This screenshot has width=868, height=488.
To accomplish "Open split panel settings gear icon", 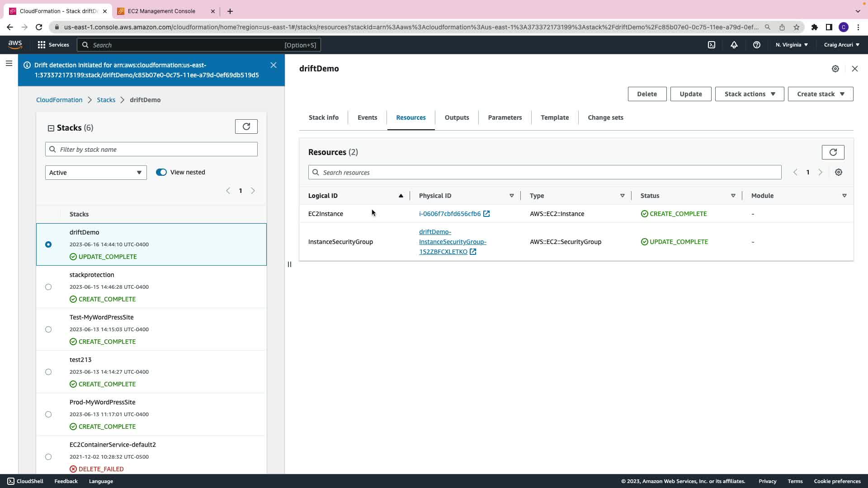I will (835, 69).
